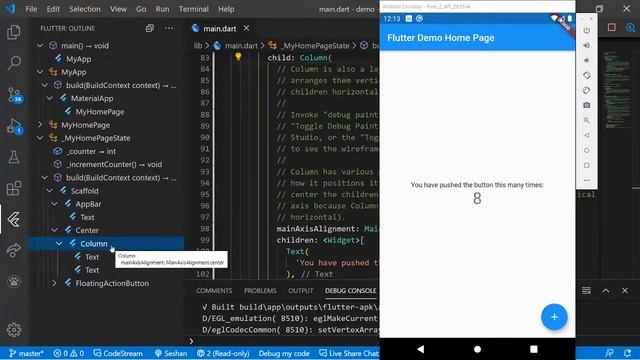Open the Manage gear icon
The height and width of the screenshot is (360, 640).
14,329
